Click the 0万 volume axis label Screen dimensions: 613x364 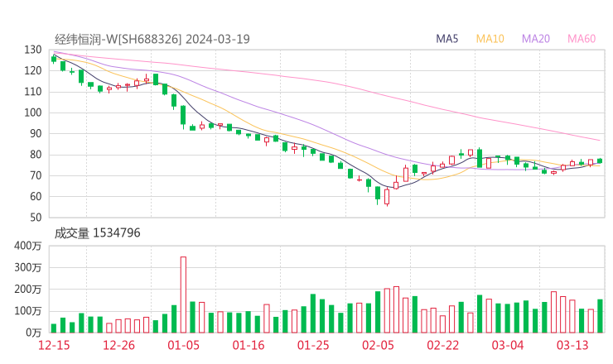33,333
